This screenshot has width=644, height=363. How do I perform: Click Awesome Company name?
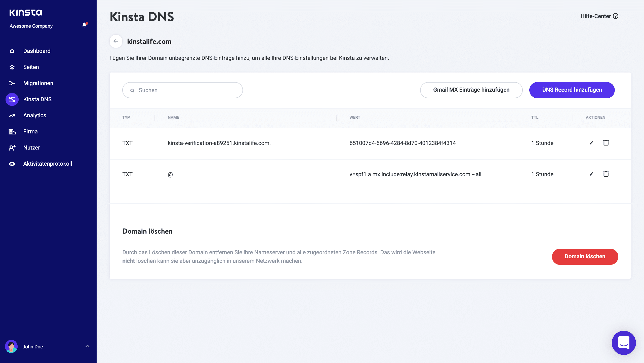pos(31,26)
